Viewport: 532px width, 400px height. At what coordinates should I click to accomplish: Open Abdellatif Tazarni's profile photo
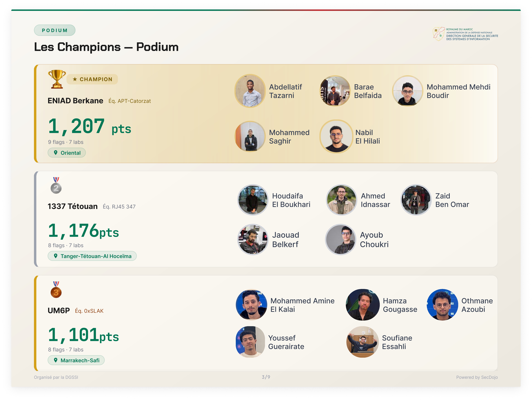click(250, 91)
